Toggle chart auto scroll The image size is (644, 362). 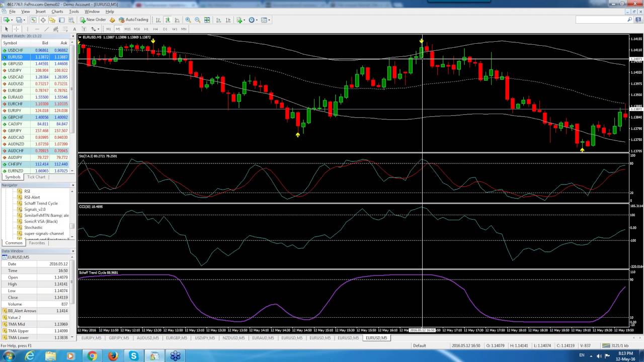point(218,20)
